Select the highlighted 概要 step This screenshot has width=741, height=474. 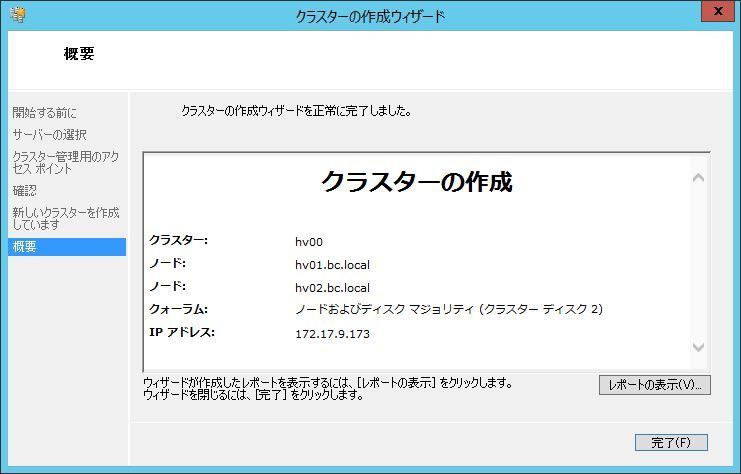pos(67,247)
